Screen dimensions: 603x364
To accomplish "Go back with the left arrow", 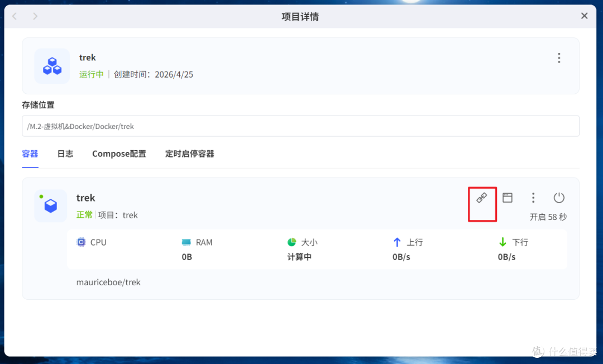I will pyautogui.click(x=15, y=16).
